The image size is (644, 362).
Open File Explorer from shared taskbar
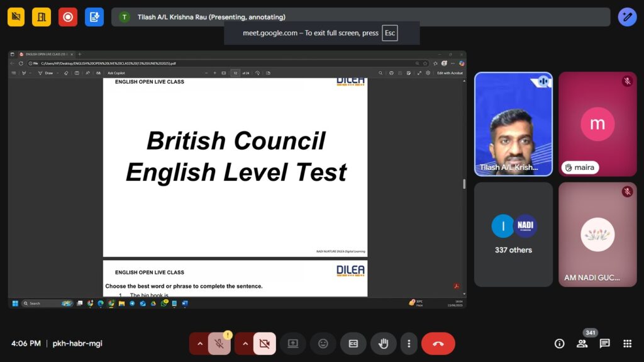pos(121,303)
